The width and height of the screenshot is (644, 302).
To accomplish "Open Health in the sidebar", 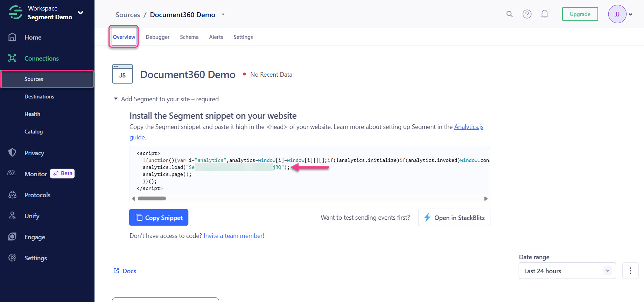I will click(x=32, y=114).
